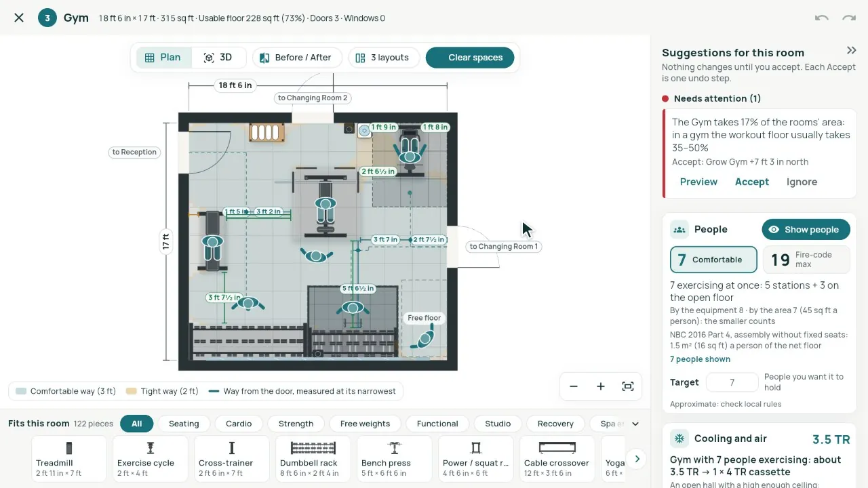Undo the last change
Viewport: 868px width, 488px height.
822,18
